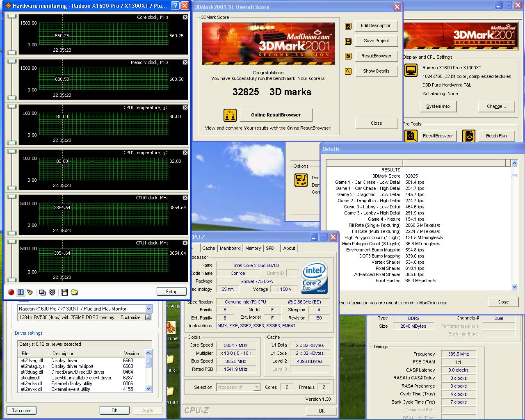
Task: Click the double-chevron icon in monitoring toolbar
Action: click(52, 292)
